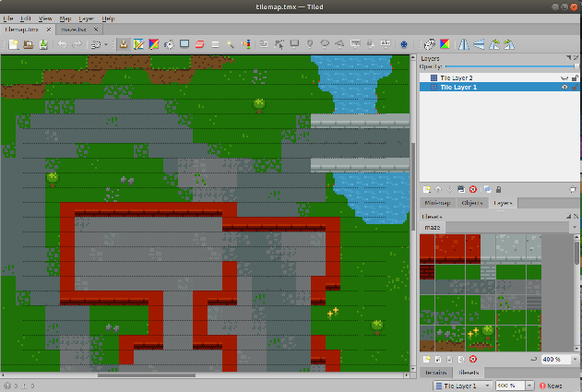
Task: Select the Eraser tool
Action: tap(199, 44)
